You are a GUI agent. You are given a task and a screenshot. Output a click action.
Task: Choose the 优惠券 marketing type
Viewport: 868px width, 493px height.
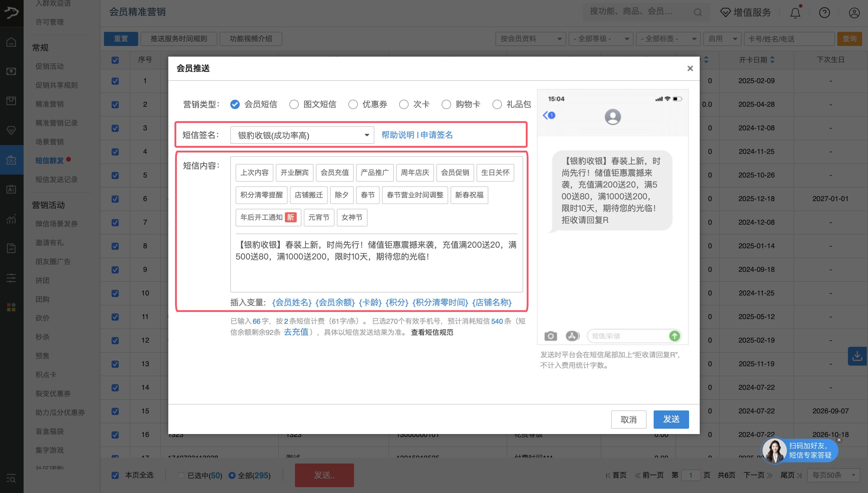(x=353, y=104)
